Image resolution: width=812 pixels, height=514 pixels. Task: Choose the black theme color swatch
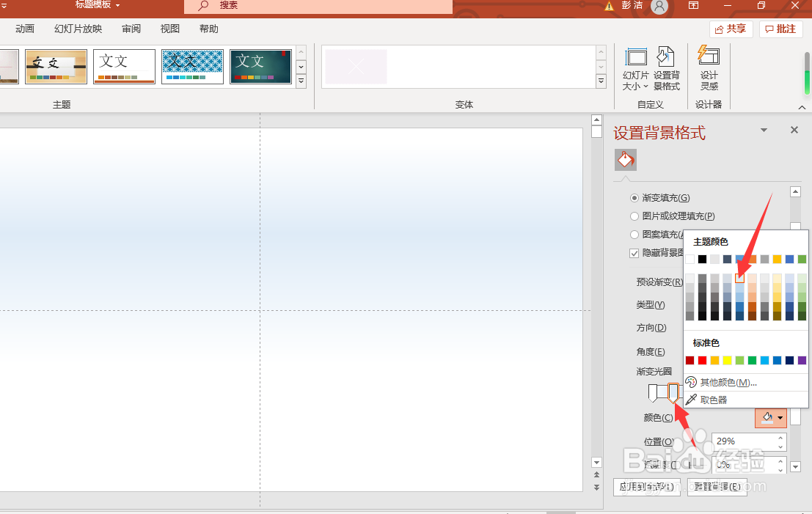tap(702, 260)
